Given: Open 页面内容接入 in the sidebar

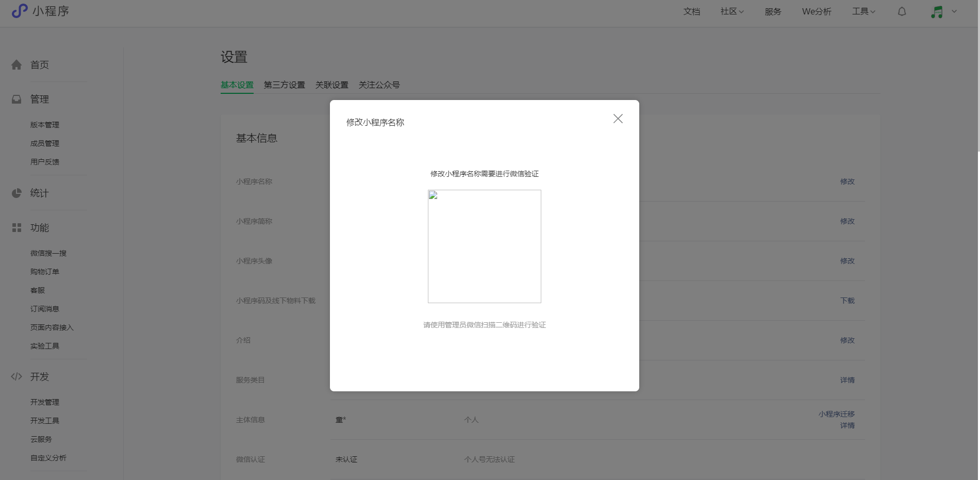Looking at the screenshot, I should click(x=52, y=327).
